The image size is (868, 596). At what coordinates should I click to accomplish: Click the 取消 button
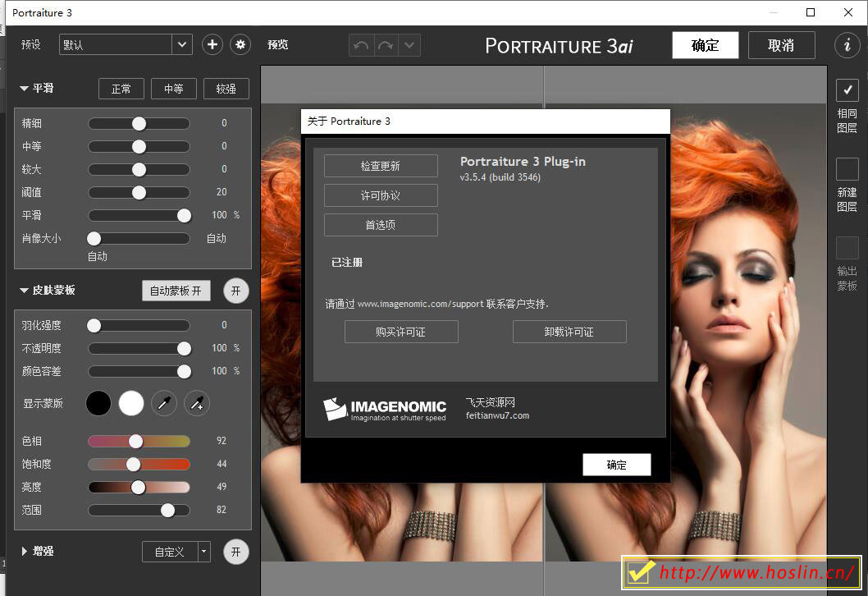point(781,45)
